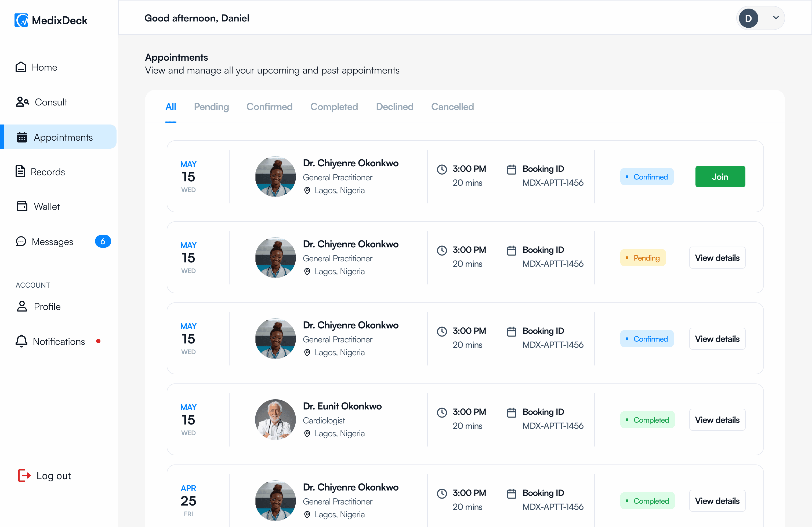The width and height of the screenshot is (812, 527).
Task: Click the Notifications menu label
Action: [59, 341]
